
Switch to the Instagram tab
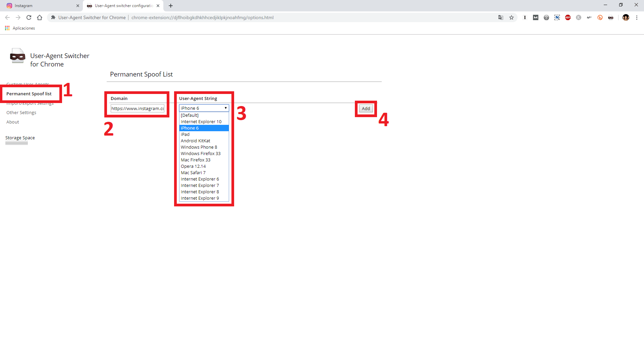(42, 6)
